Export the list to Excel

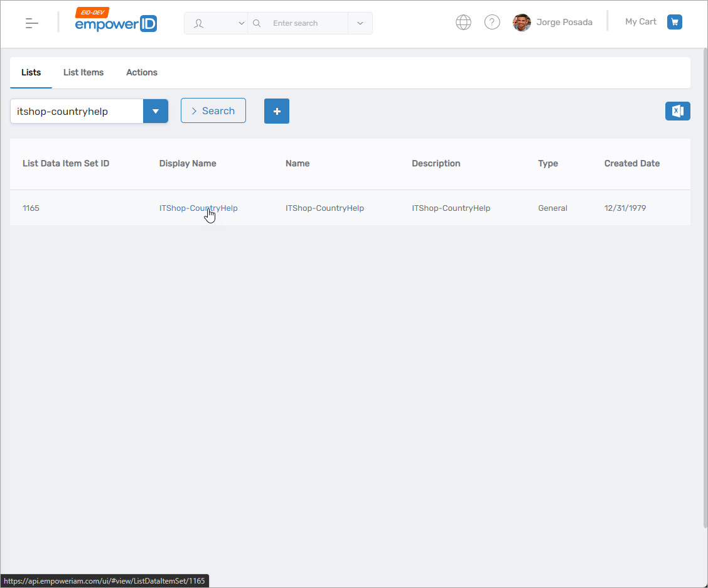tap(677, 110)
